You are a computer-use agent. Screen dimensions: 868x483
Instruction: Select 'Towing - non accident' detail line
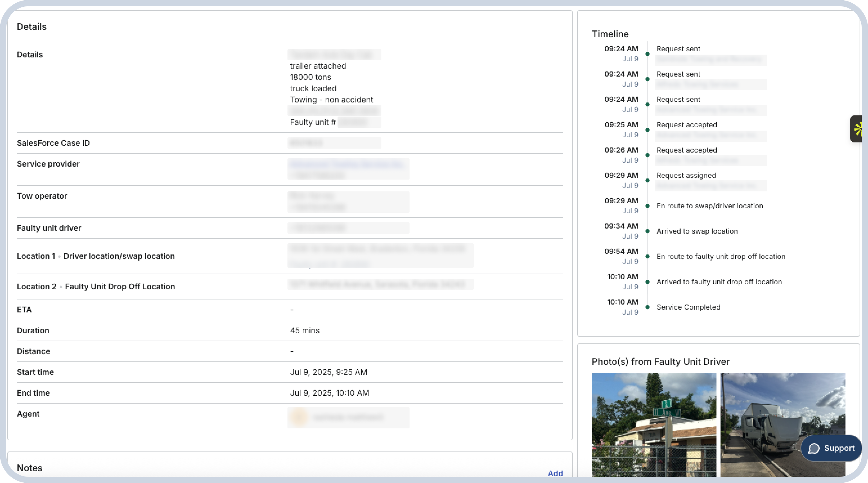(332, 100)
